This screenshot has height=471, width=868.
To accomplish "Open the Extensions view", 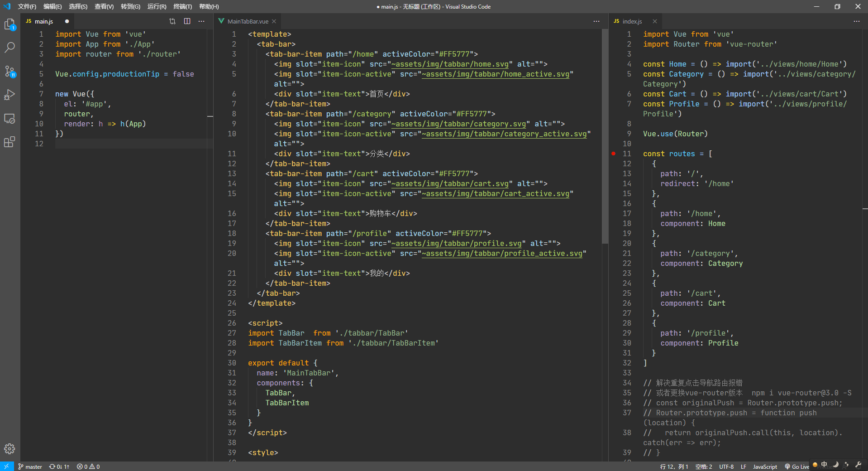I will tap(10, 142).
